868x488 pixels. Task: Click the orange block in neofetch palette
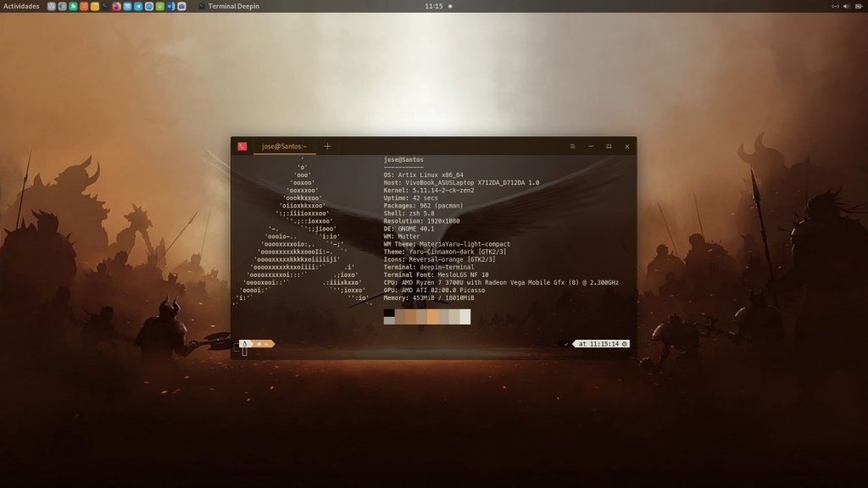(x=432, y=317)
